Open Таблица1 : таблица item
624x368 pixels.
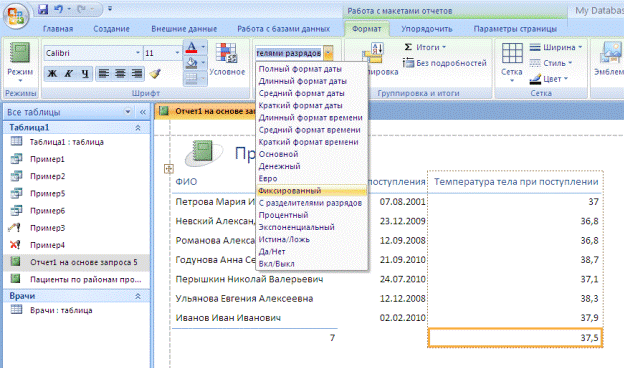tap(76, 142)
